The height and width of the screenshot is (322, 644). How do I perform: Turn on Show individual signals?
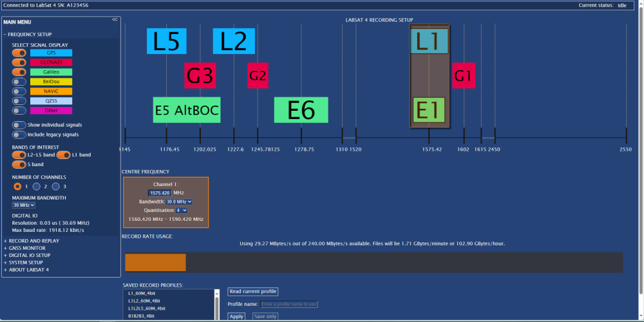[19, 125]
